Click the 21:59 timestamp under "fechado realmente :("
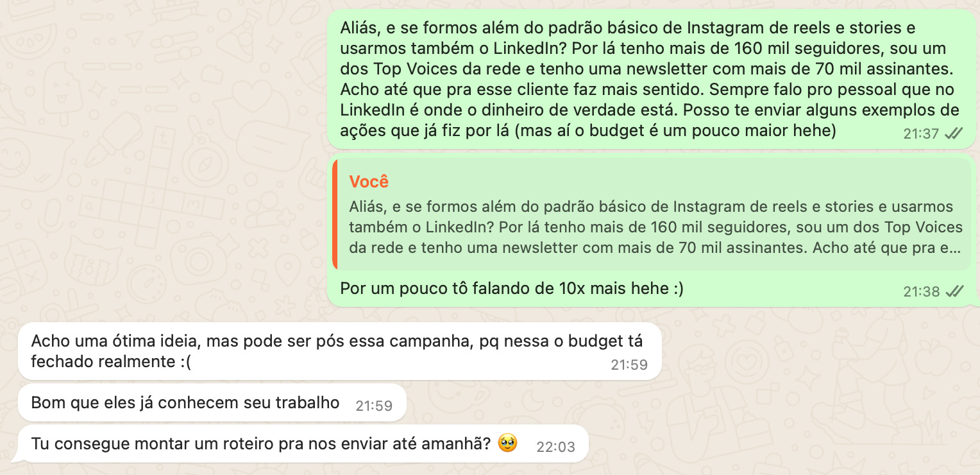980x475 pixels. tap(629, 365)
